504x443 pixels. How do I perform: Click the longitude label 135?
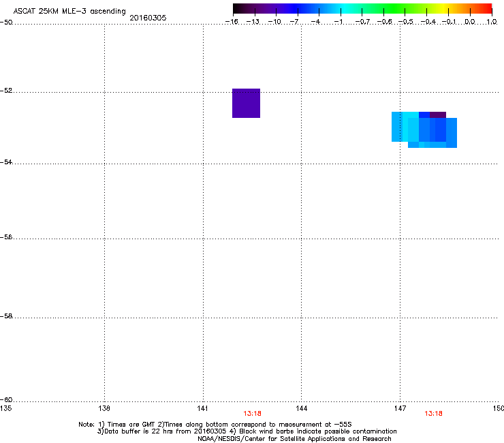5,408
